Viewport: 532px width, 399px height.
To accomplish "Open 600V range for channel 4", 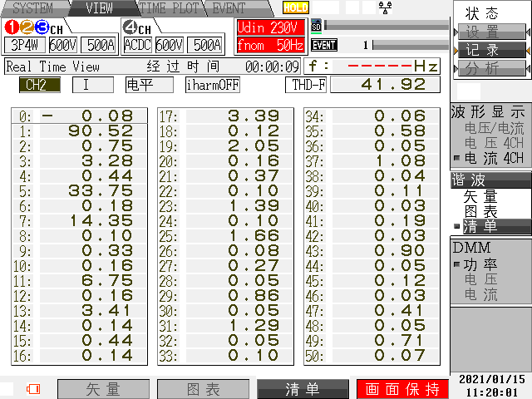I will coord(170,45).
